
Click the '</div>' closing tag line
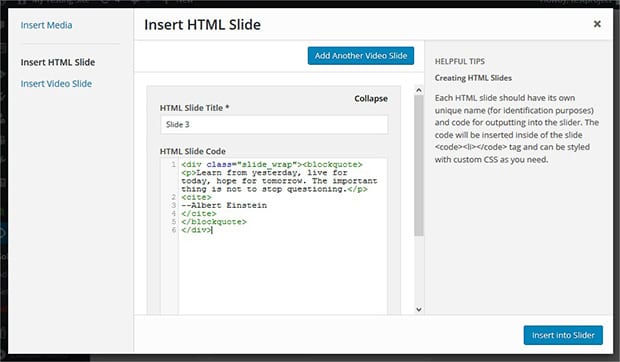pos(196,230)
